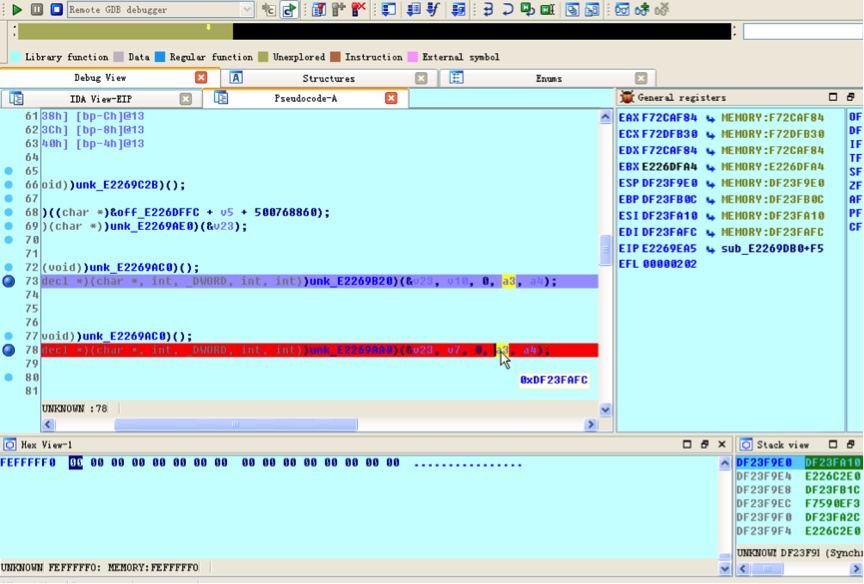This screenshot has height=584, width=864.
Task: Open the Structures tab
Action: pyautogui.click(x=328, y=78)
